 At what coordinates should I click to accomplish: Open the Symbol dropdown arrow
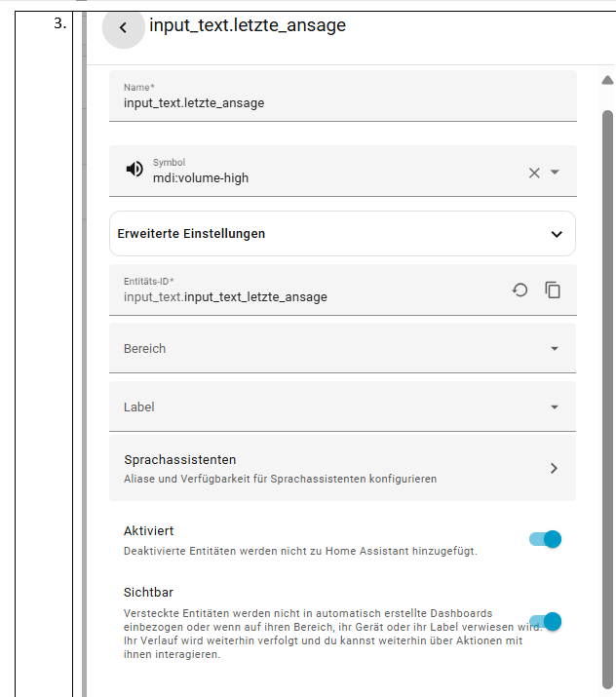tap(556, 172)
